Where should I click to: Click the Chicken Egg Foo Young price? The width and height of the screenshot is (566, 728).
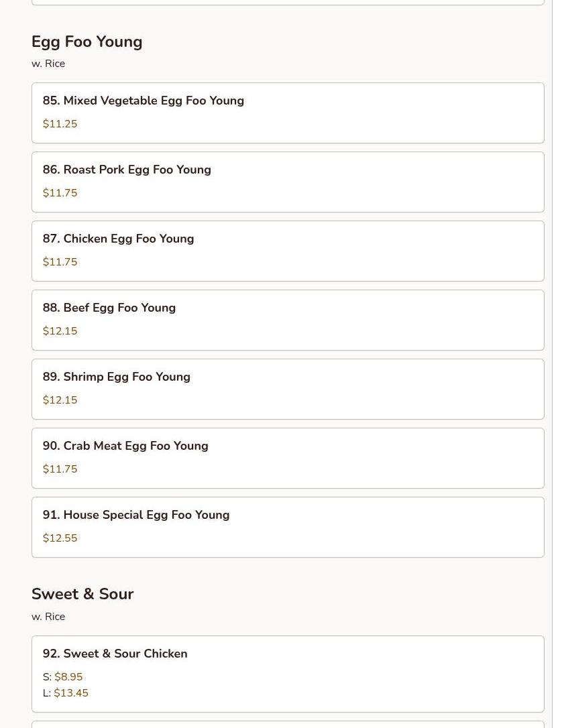coord(60,262)
